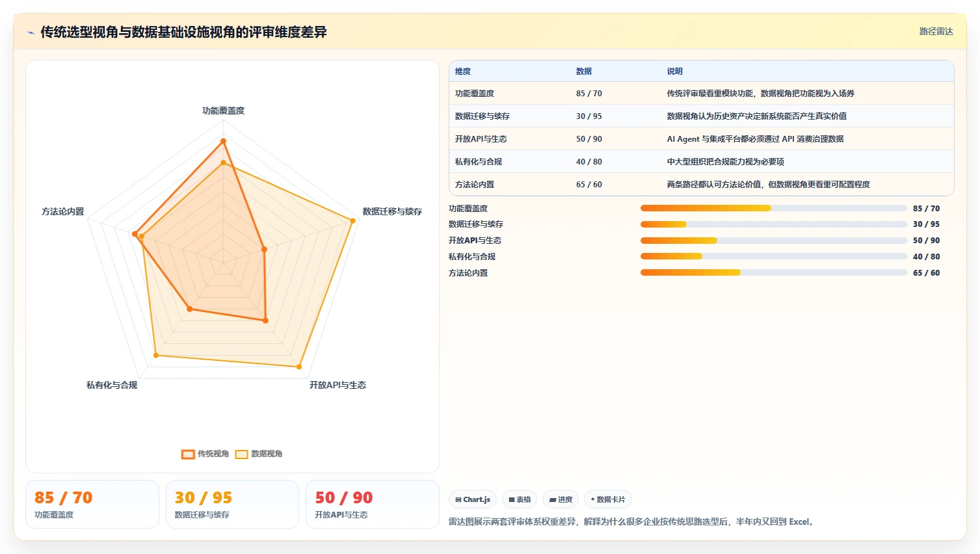
Task: Click the 数据迁移与续存 cell in the table
Action: point(483,116)
